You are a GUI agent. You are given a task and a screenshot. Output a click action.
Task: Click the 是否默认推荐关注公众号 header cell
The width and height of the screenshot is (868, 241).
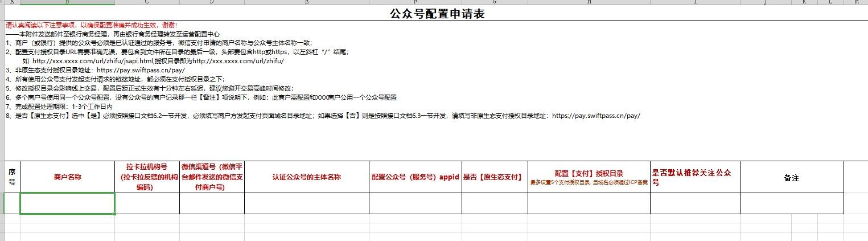694,177
